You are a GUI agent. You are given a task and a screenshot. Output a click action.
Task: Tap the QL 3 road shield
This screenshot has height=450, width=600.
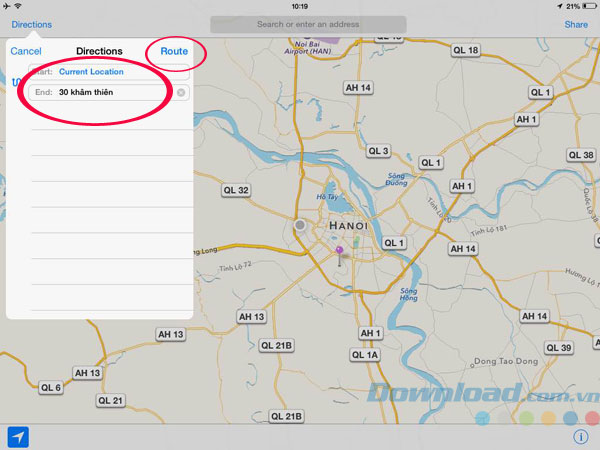[378, 151]
